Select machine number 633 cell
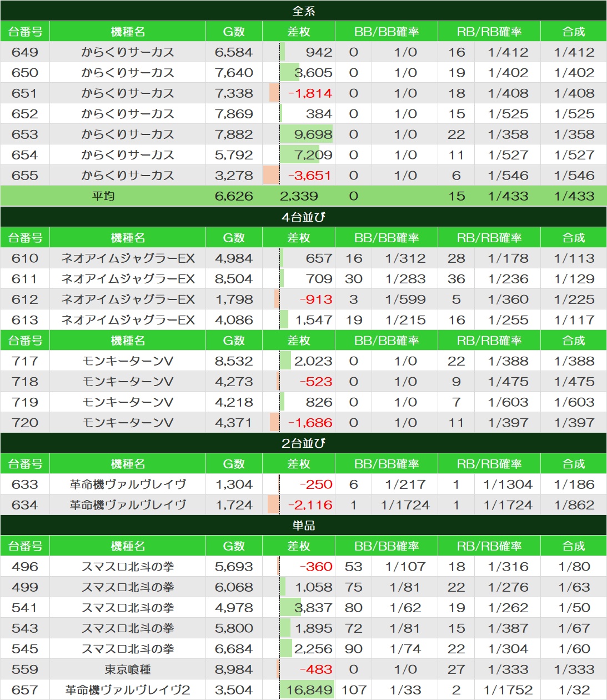The height and width of the screenshot is (700, 607). (x=25, y=484)
